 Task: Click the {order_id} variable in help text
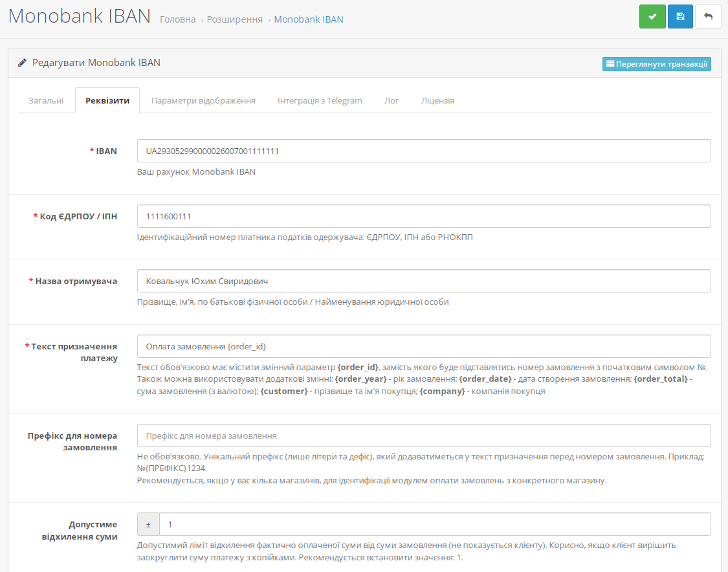coord(357,368)
